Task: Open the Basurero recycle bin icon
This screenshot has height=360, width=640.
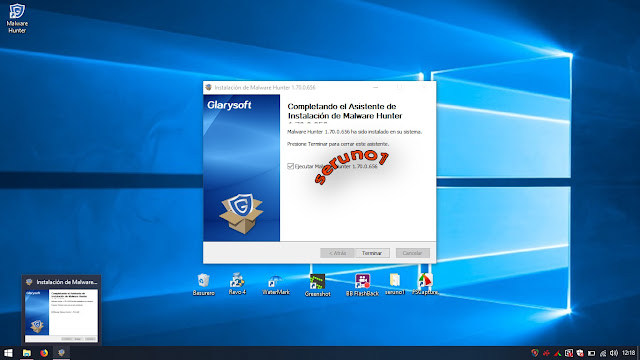Action: pos(203,284)
